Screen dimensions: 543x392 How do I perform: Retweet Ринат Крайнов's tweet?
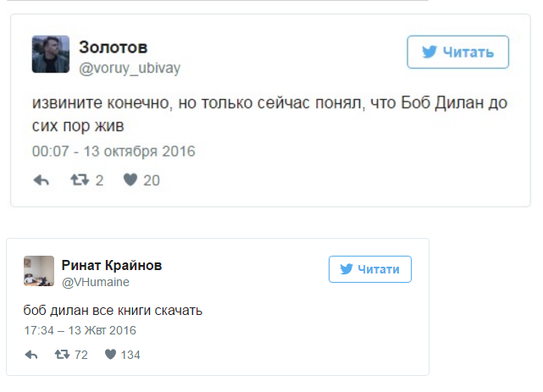point(61,355)
